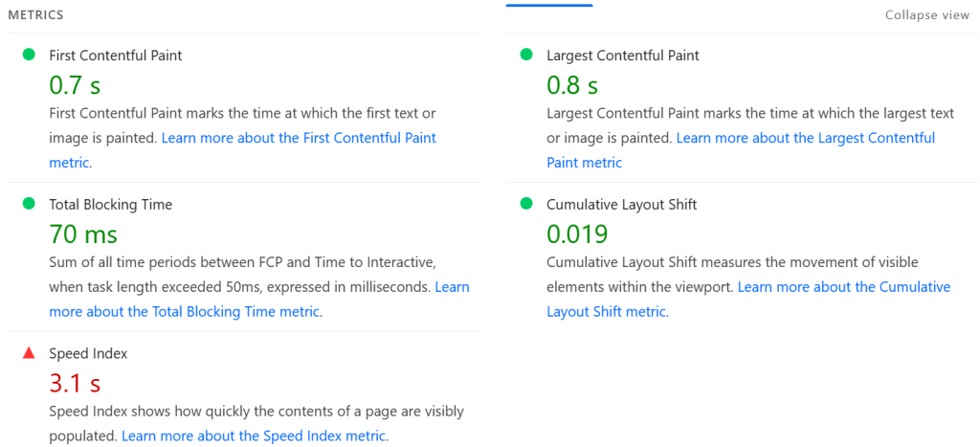The image size is (980, 447).
Task: Click the Cumulative Layout Shift heading
Action: click(x=621, y=204)
